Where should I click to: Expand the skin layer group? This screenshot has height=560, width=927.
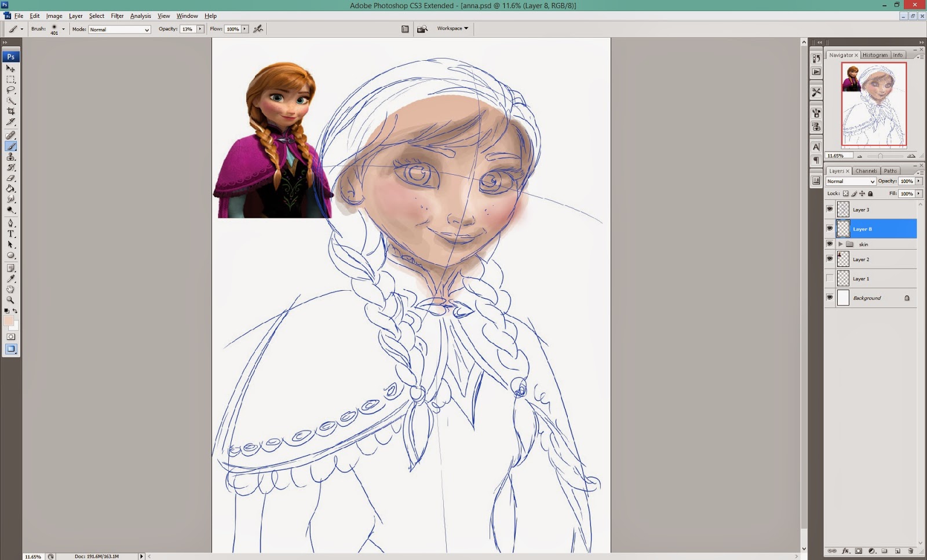(x=841, y=244)
